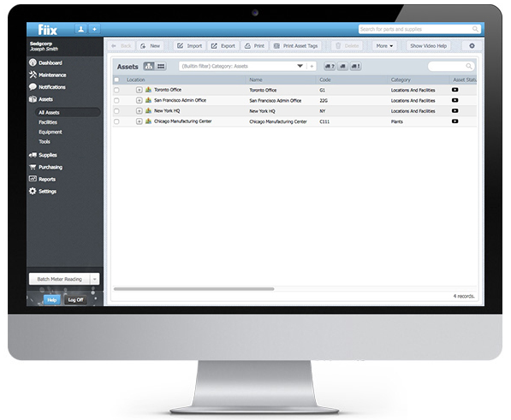The height and width of the screenshot is (420, 511).
Task: Tick the select-all checkbox in table header
Action: point(116,80)
